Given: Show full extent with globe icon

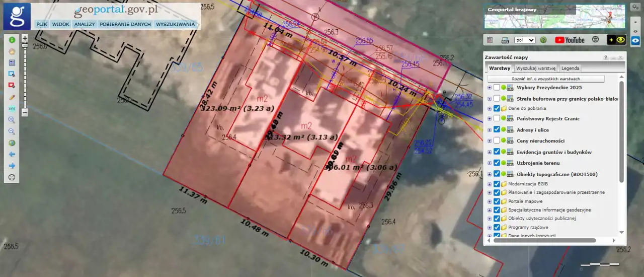Looking at the screenshot, I should pos(12,143).
